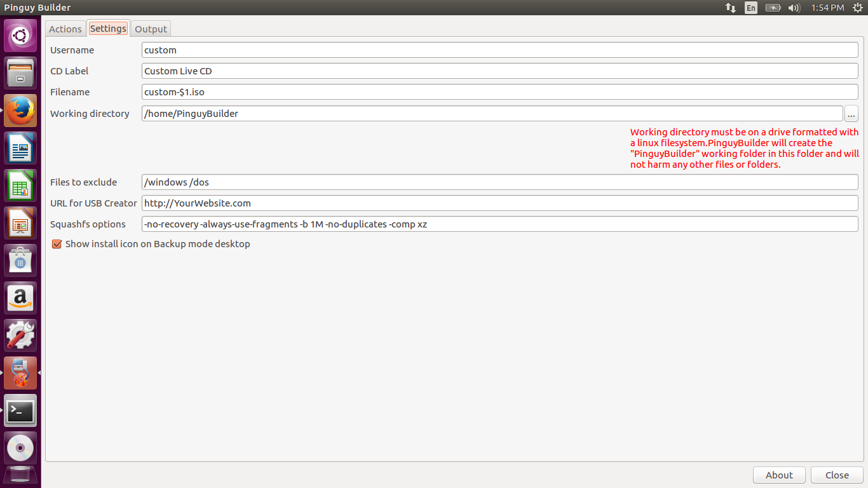Expand the system power gear menu
The width and height of the screenshot is (868, 488).
(857, 8)
